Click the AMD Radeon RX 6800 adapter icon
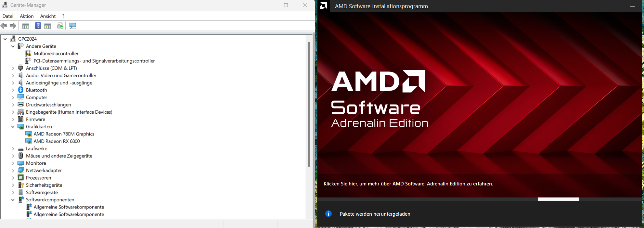 tap(29, 141)
